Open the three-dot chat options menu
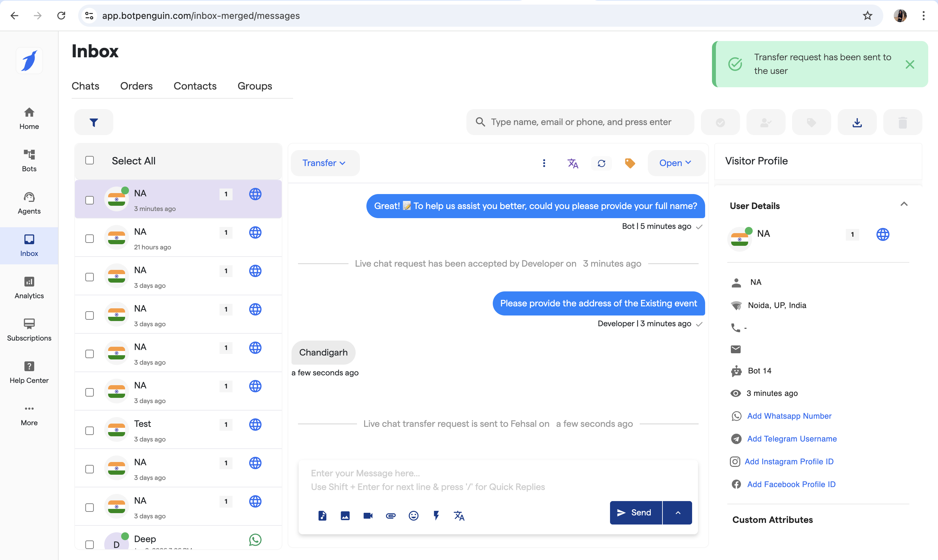 [544, 163]
